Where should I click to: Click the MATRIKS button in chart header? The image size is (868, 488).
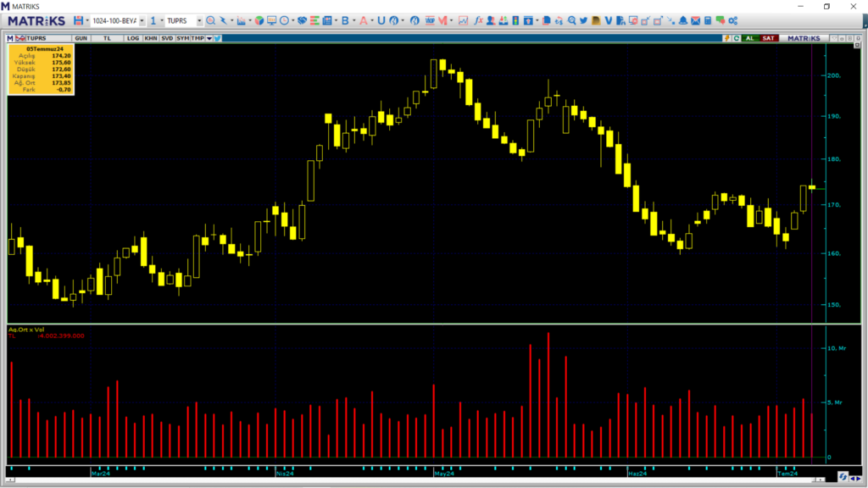tap(804, 38)
